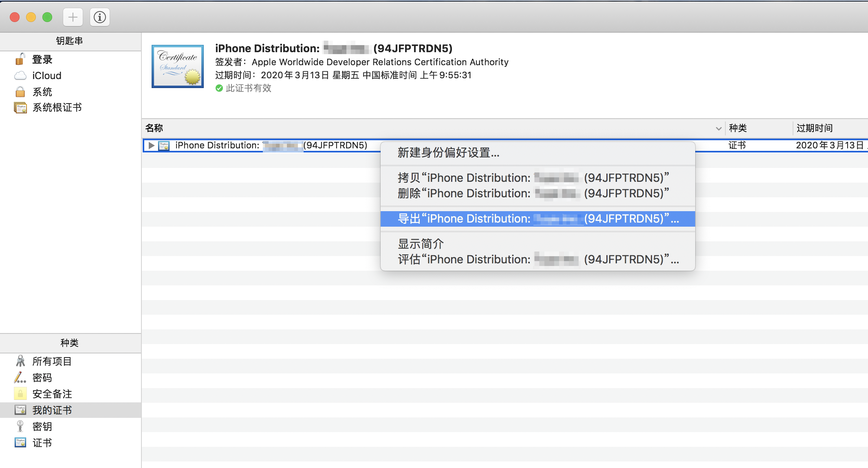Select the 系统 keychain
The image size is (868, 468).
[x=42, y=92]
